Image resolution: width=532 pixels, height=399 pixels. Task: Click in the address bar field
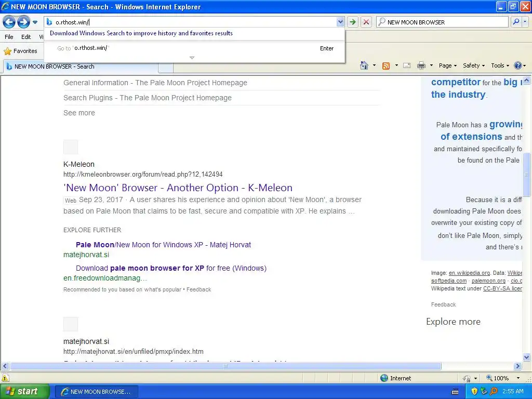click(x=195, y=22)
